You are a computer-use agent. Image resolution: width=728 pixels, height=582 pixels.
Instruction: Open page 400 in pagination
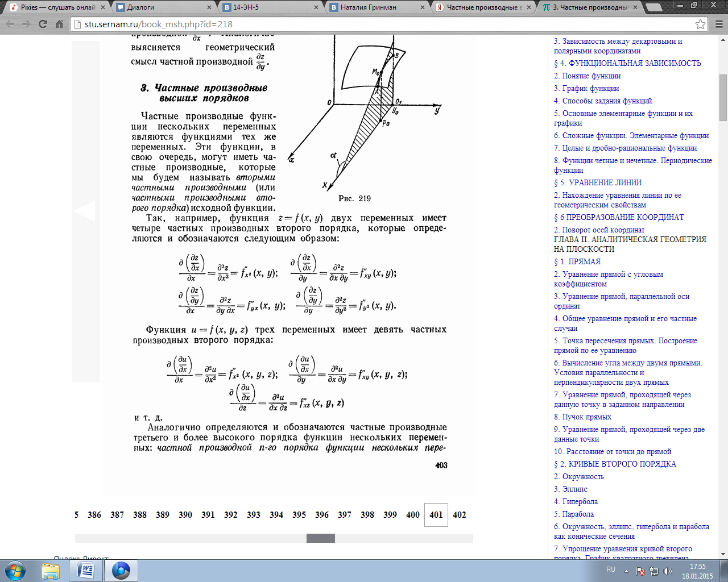(x=413, y=515)
